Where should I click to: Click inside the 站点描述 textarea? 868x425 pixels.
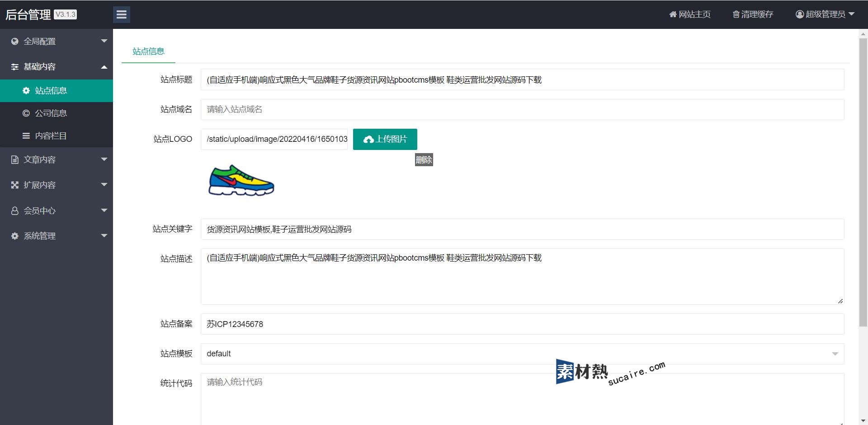[522, 276]
